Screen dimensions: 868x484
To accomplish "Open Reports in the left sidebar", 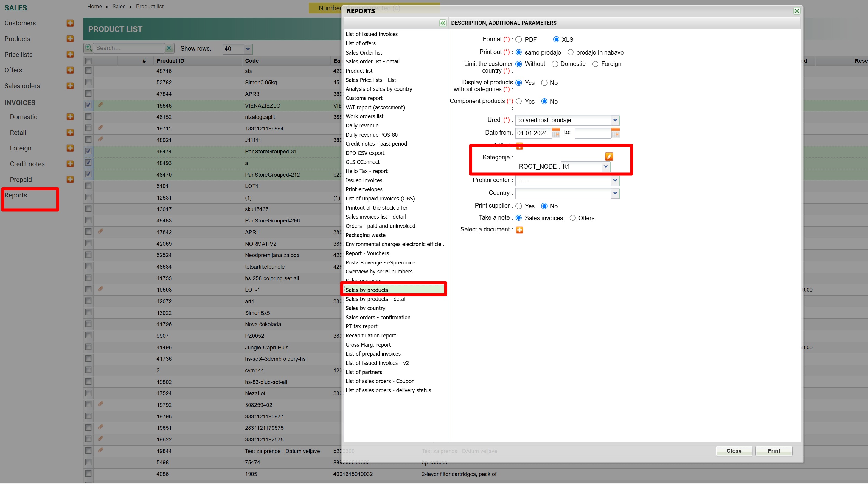I will coord(15,195).
